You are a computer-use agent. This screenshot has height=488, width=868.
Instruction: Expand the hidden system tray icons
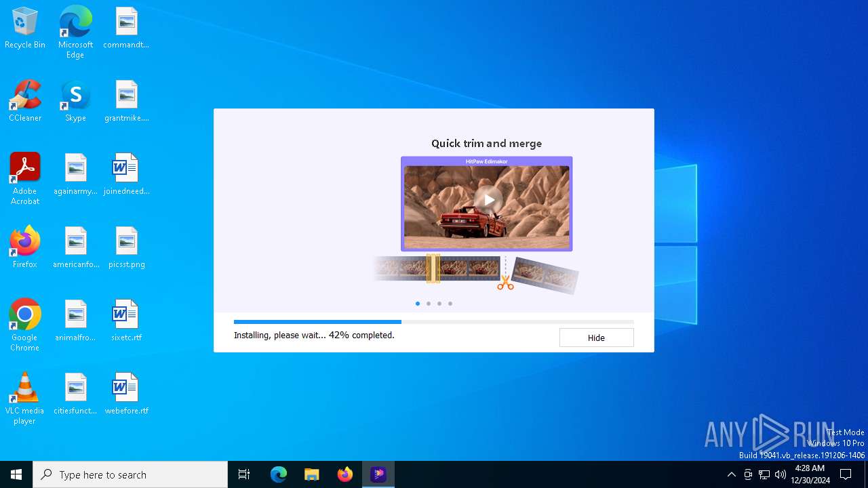731,474
